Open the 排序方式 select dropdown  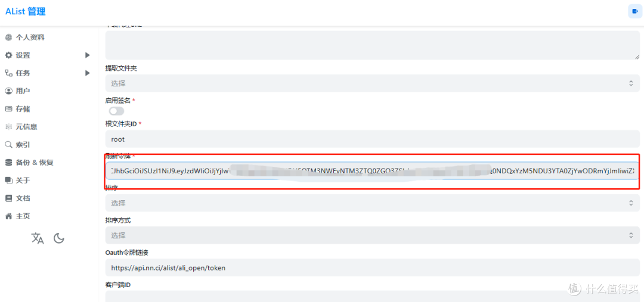click(x=372, y=235)
